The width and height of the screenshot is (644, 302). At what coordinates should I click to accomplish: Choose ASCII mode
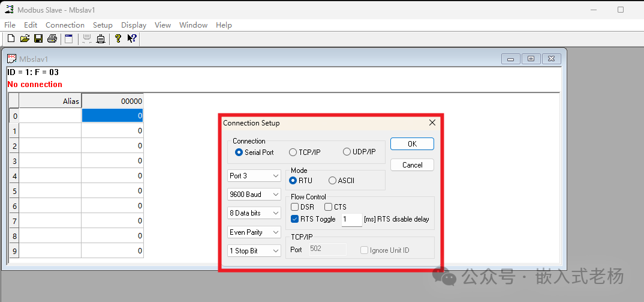click(341, 180)
